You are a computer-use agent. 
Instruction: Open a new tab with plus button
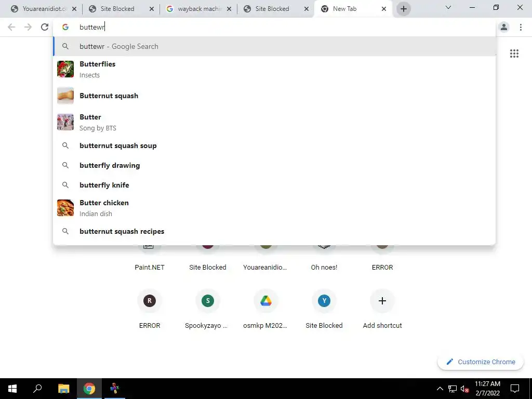point(403,9)
